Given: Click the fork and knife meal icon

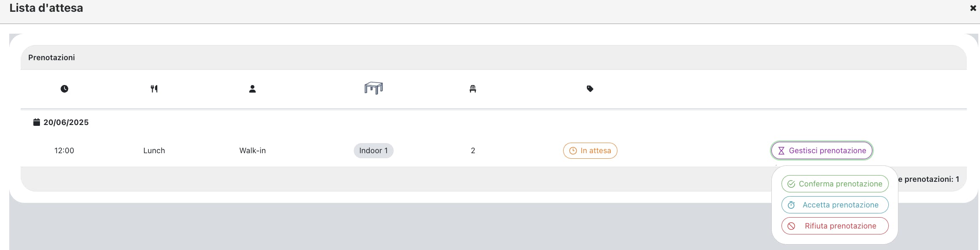Looking at the screenshot, I should (154, 89).
